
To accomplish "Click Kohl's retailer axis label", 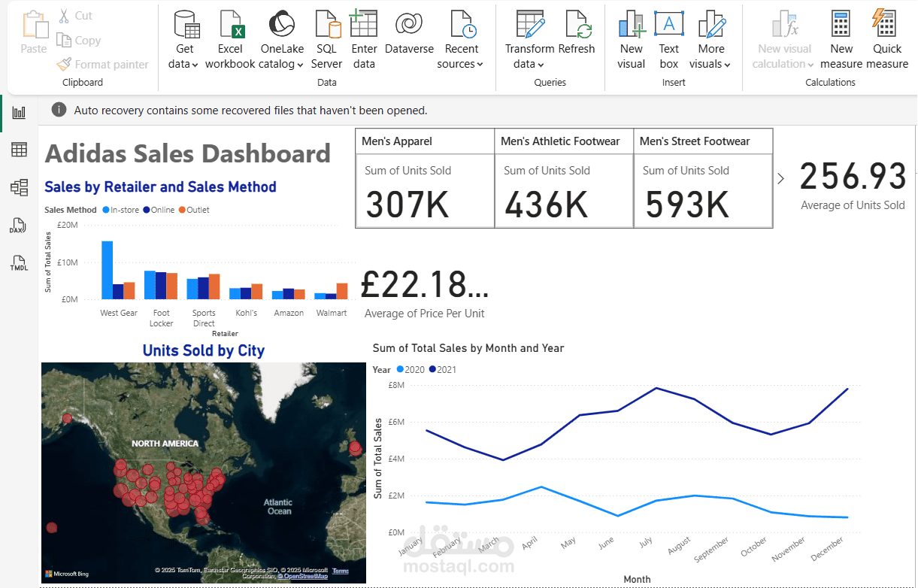I will point(246,313).
